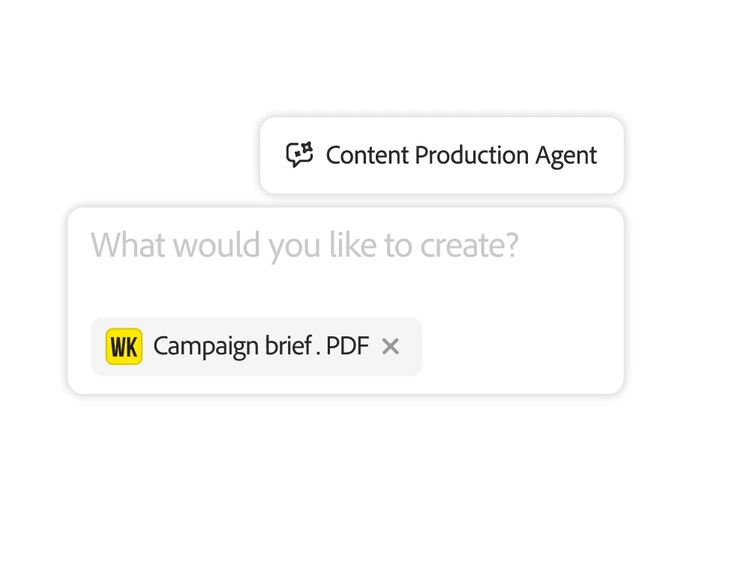Dismiss the attached file with the X icon
Screen dimensions: 750x563
(391, 346)
